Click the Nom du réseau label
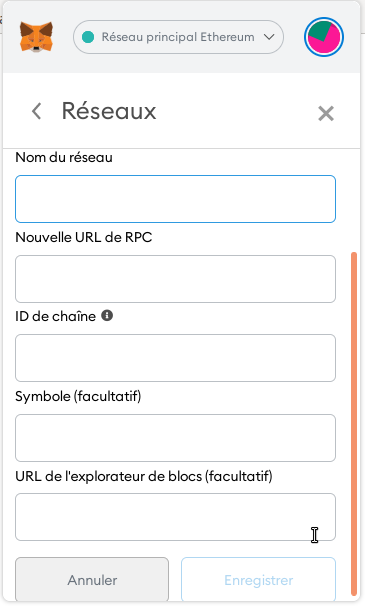Viewport: 365px width, 606px height. pos(64,157)
